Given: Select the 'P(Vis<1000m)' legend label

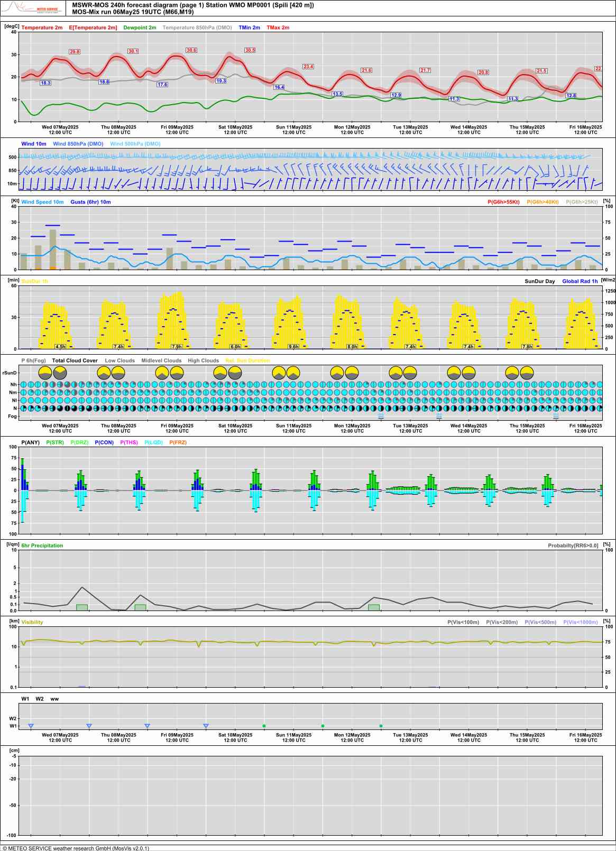Looking at the screenshot, I should (581, 622).
